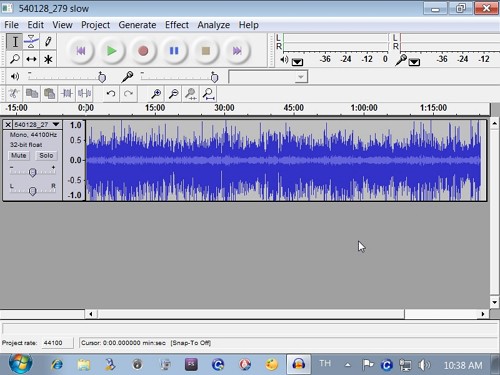
Task: Select the Envelope tool
Action: tap(31, 42)
